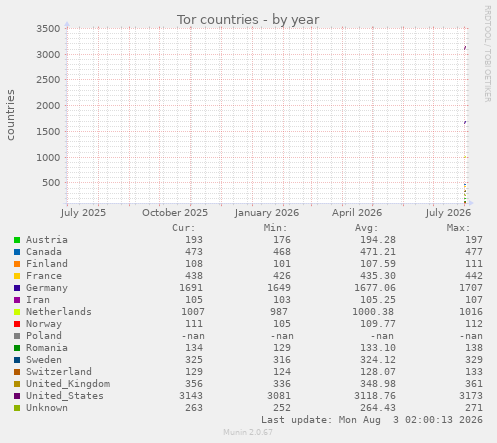
Task: Click the Finland orange legend swatch
Action: point(17,264)
